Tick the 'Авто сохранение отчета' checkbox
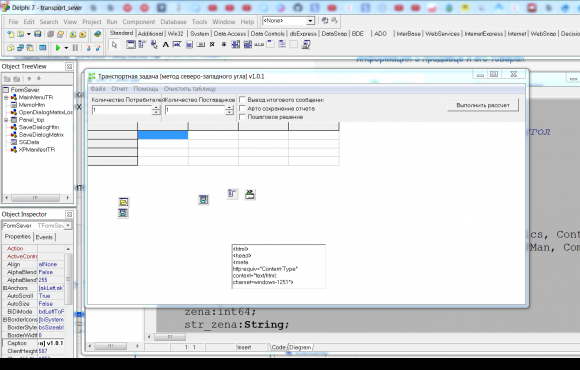Image resolution: width=580 pixels, height=370 pixels. 242,108
